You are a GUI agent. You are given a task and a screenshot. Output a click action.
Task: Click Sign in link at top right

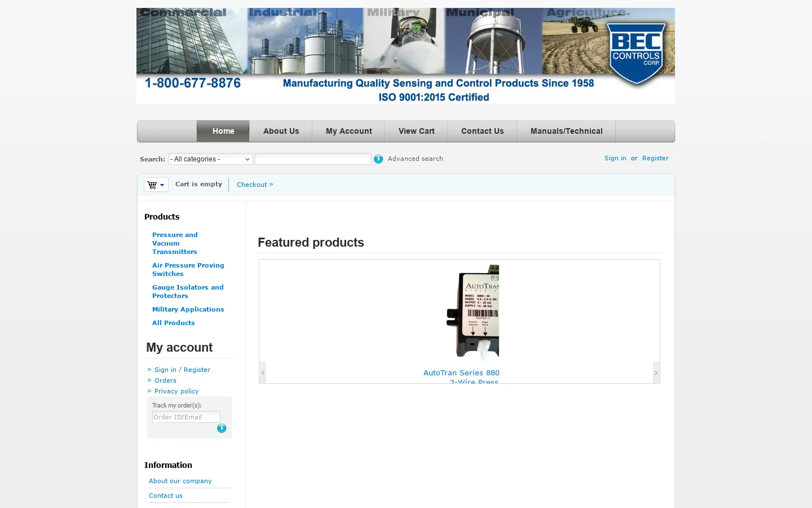615,158
